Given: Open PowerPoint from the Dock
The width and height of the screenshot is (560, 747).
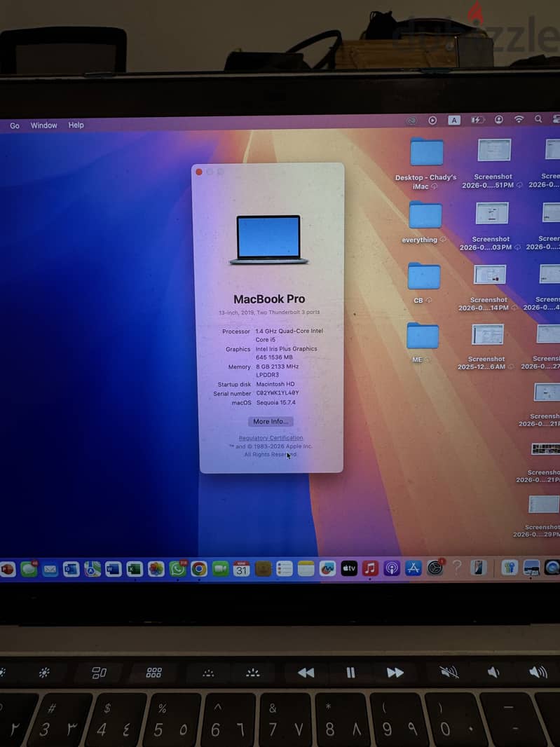Looking at the screenshot, I should coord(7,569).
